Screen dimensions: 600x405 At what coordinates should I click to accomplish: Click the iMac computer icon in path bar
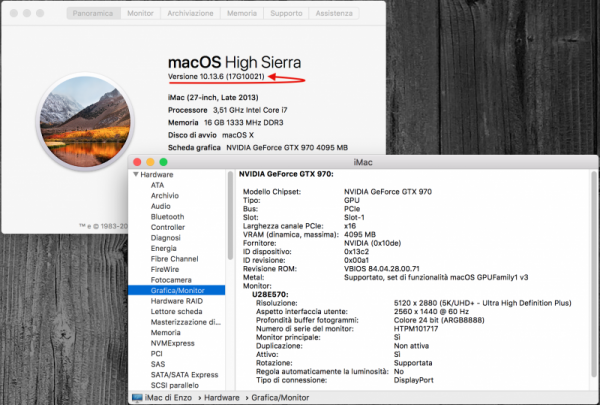tap(137, 398)
